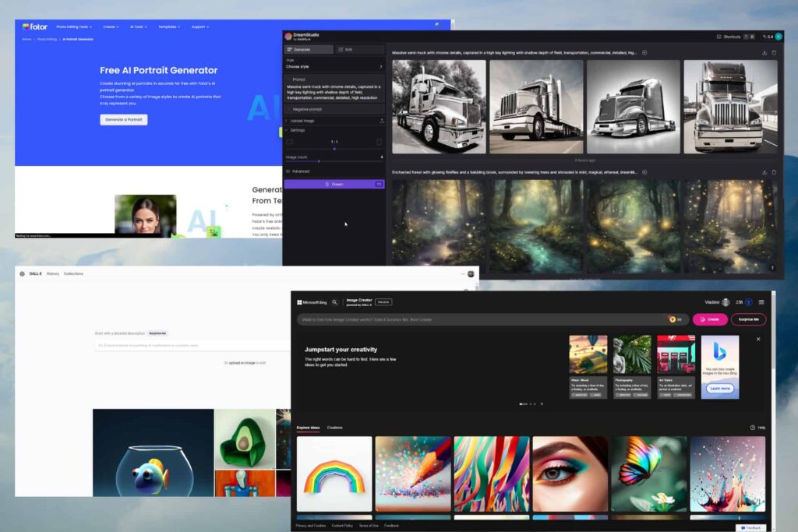Download the semi-truck image set
Screen dimensions: 798x532
(764, 53)
